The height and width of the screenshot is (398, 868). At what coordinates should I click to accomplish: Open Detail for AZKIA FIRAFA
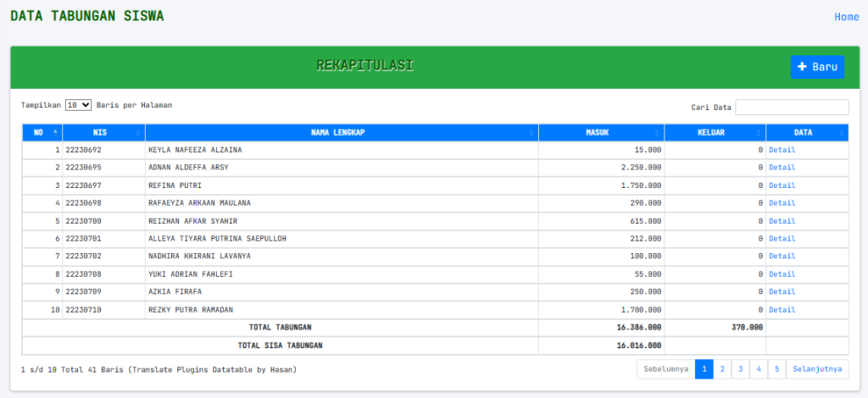782,292
